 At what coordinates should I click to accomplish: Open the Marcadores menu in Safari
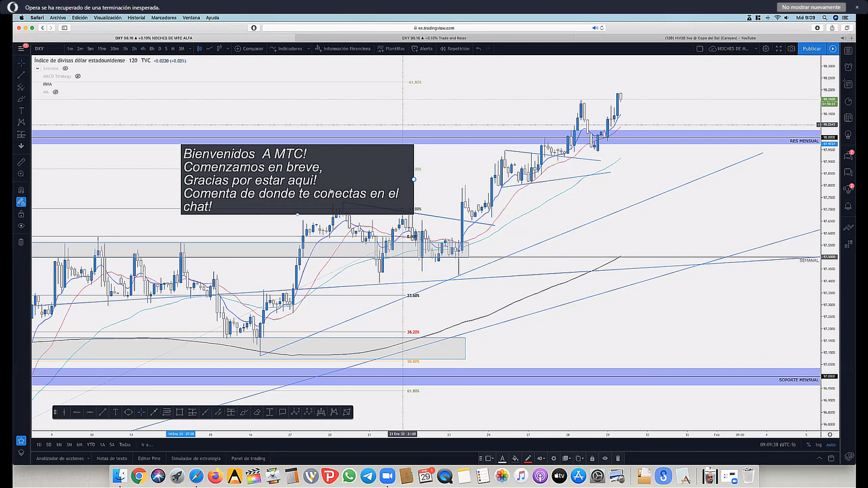pos(164,17)
